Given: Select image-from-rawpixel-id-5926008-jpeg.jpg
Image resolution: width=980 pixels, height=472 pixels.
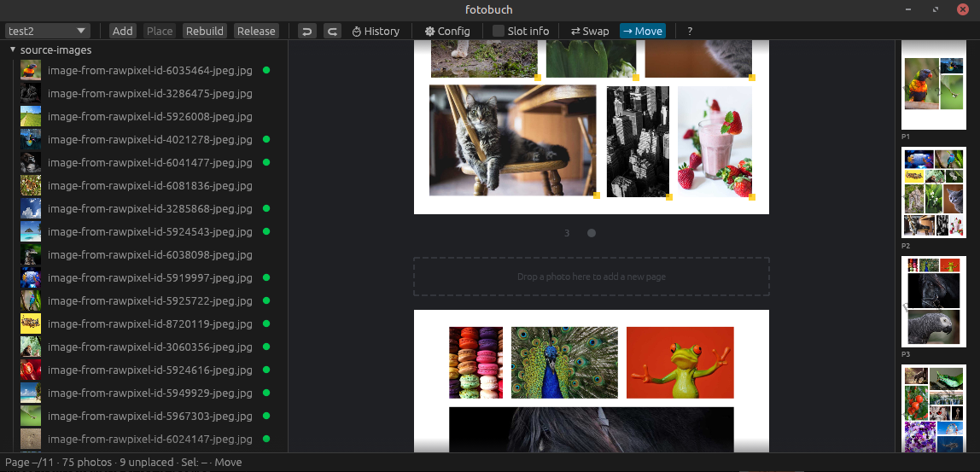Looking at the screenshot, I should pyautogui.click(x=150, y=116).
